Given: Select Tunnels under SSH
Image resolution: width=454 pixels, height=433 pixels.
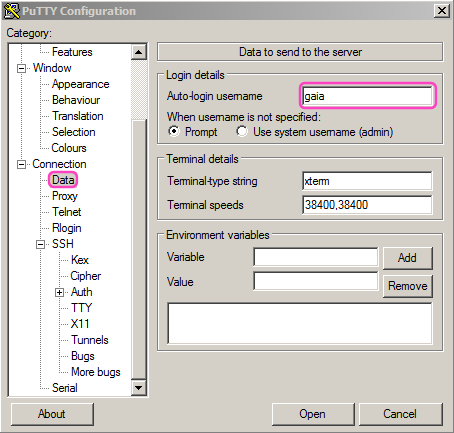Looking at the screenshot, I should pyautogui.click(x=90, y=340).
